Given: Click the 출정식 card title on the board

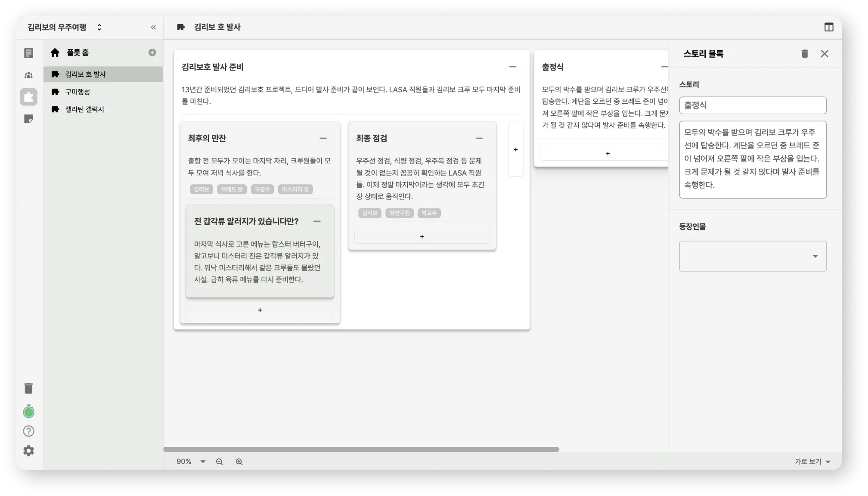Looking at the screenshot, I should coord(552,67).
